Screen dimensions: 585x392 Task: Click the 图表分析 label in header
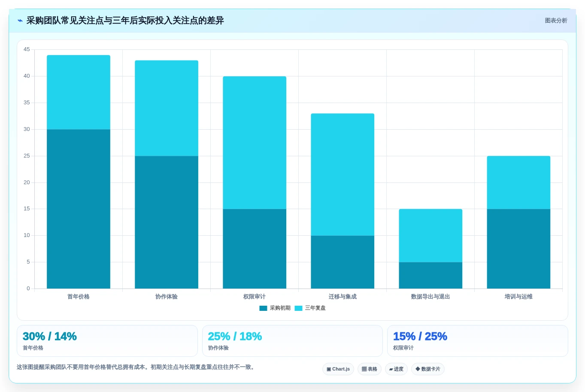[556, 21]
